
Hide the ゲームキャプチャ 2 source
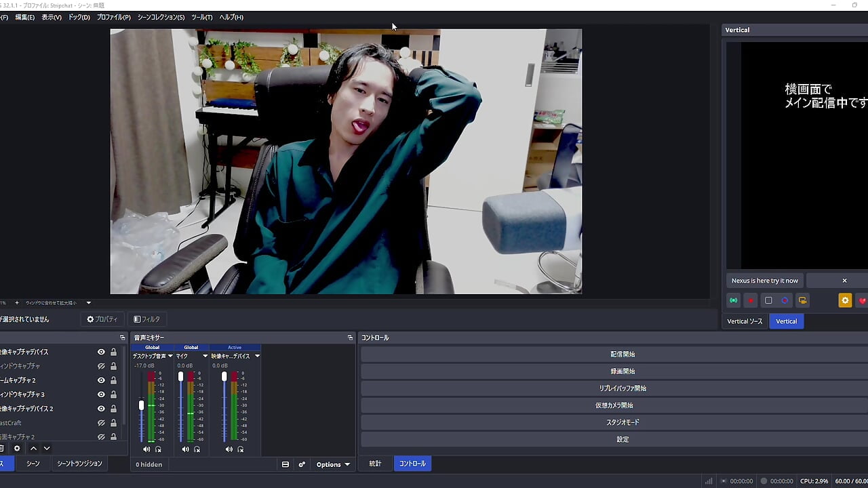pos(101,380)
